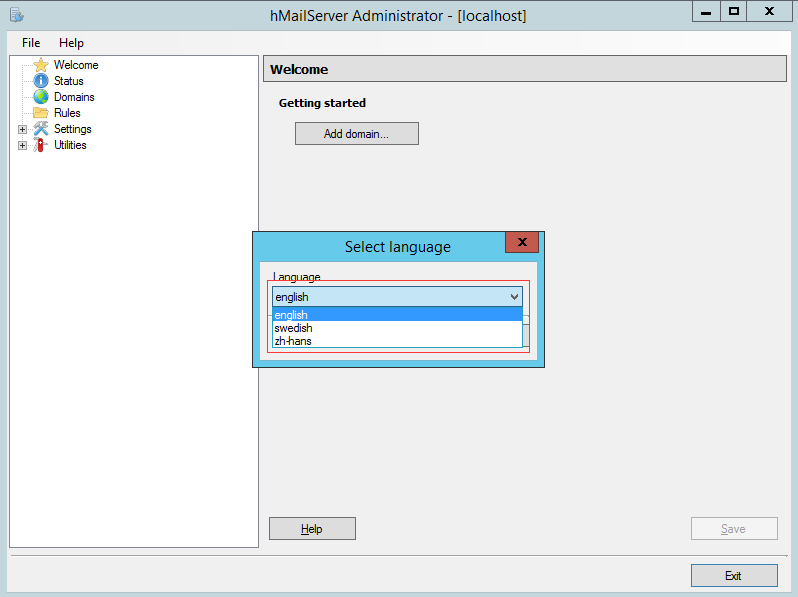Click the Welcome star icon in tree
This screenshot has width=798, height=597.
(x=40, y=65)
